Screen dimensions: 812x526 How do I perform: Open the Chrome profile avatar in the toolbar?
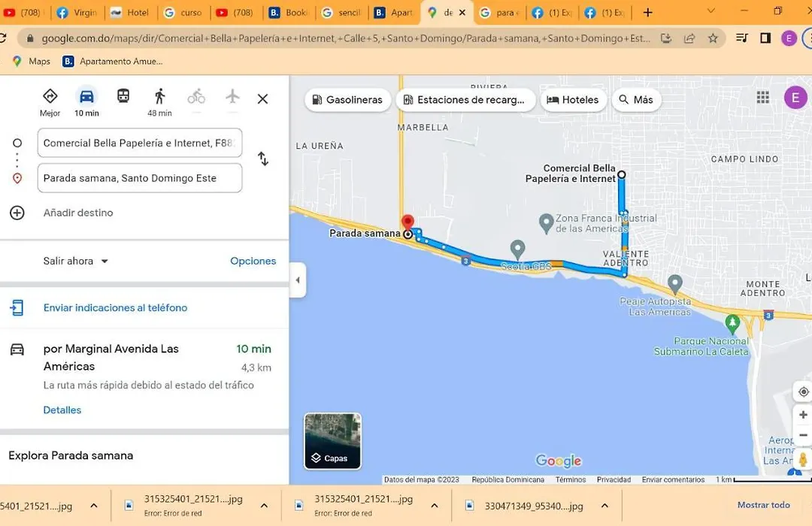click(x=789, y=38)
